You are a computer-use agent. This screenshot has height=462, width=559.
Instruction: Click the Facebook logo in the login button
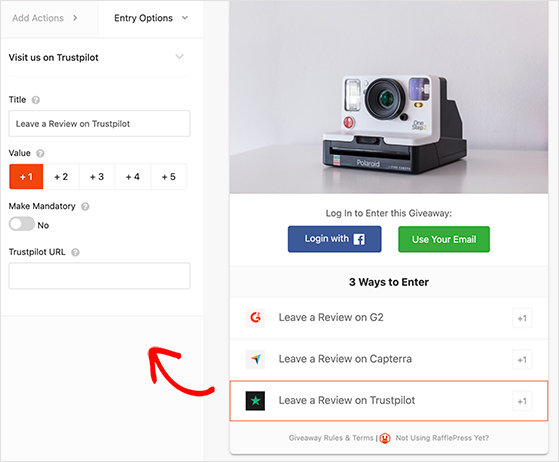coord(359,239)
